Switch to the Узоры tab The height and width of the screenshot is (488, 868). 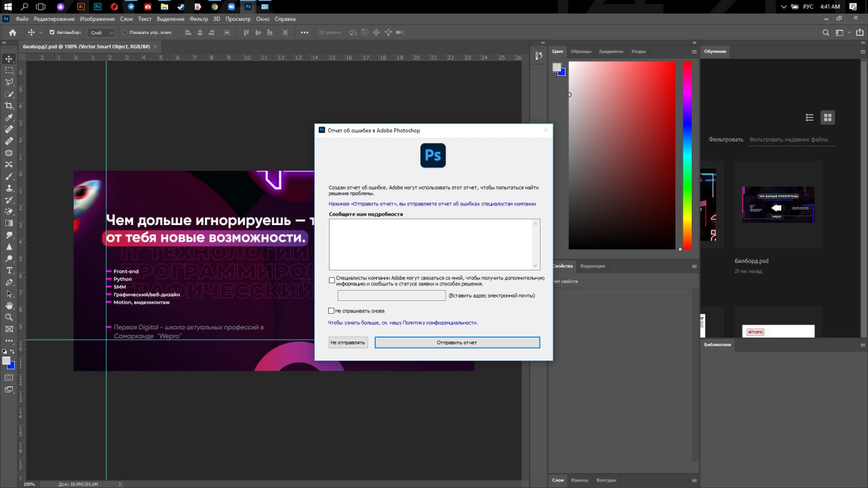pyautogui.click(x=638, y=52)
